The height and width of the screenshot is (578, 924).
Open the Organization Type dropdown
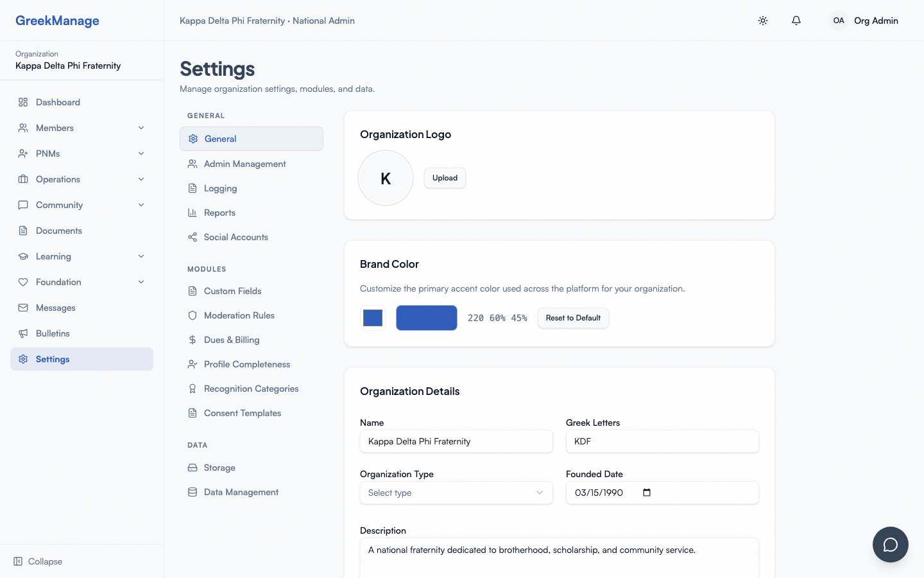click(x=456, y=493)
